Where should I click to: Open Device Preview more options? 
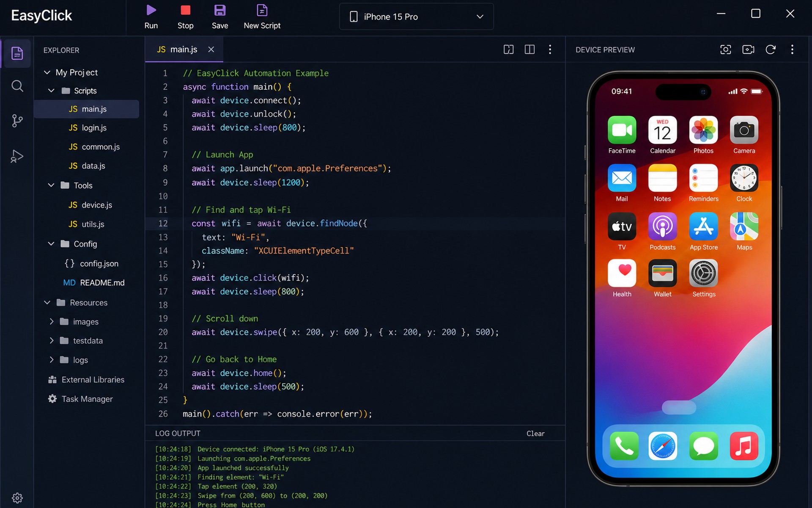click(792, 50)
